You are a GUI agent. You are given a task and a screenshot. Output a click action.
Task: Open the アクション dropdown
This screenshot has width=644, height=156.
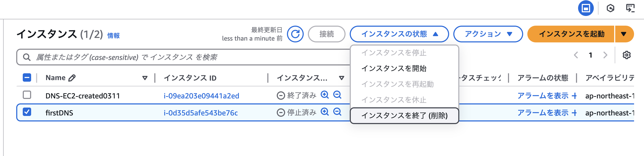[488, 34]
